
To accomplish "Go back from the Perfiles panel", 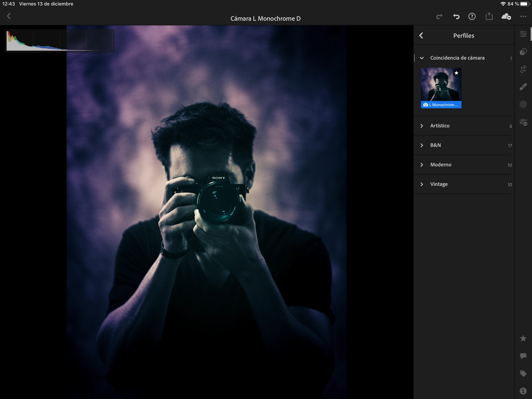I will pos(421,36).
